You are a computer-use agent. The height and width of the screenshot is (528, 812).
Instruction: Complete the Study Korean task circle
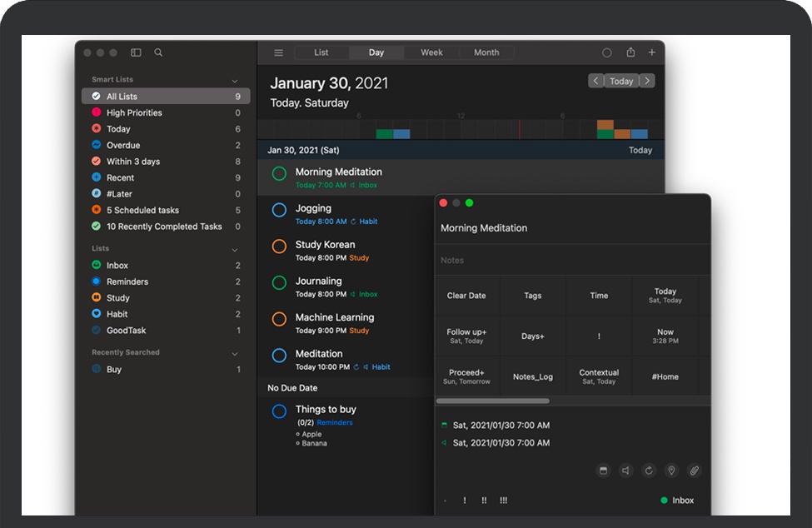[x=280, y=247]
